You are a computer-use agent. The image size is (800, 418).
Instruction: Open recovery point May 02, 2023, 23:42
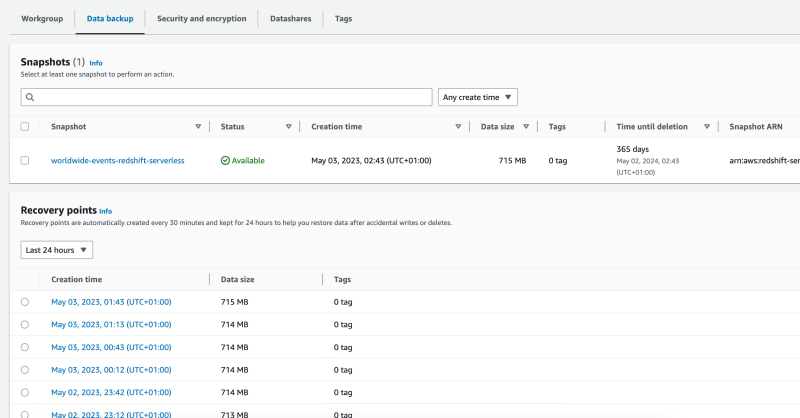pos(111,392)
